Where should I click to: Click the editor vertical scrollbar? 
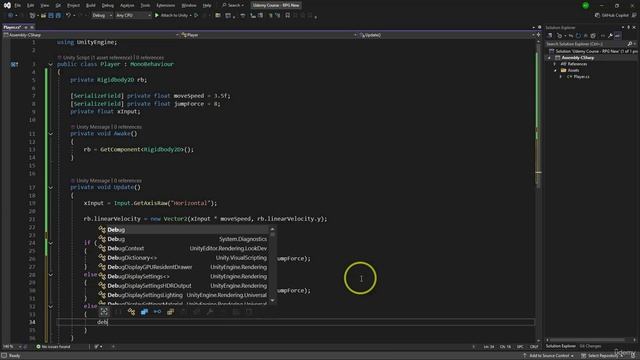538,192
